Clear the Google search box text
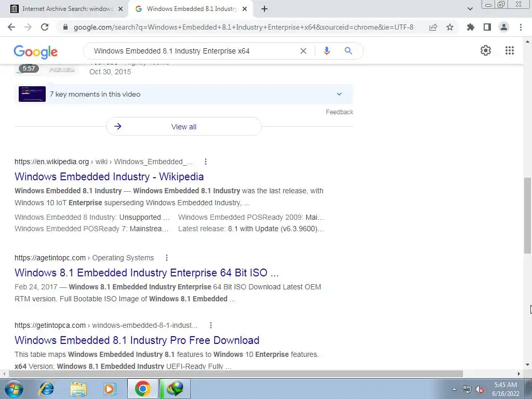Screen dimensions: 532x399 [x=303, y=51]
